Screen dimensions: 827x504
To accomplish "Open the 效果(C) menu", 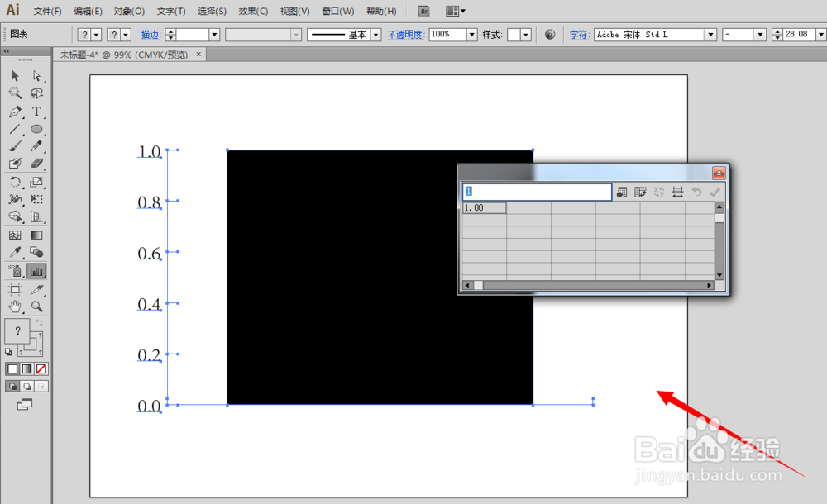I will point(253,11).
